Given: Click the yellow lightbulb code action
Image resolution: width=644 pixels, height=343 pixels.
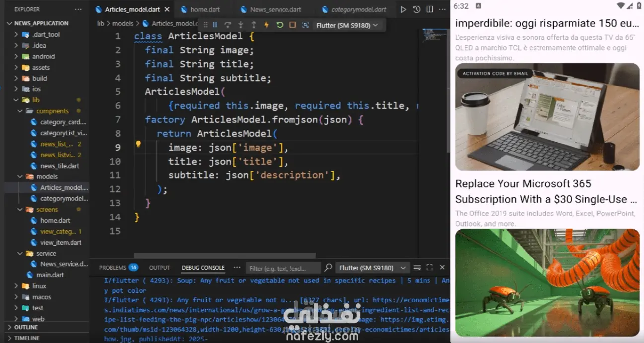Looking at the screenshot, I should point(139,144).
